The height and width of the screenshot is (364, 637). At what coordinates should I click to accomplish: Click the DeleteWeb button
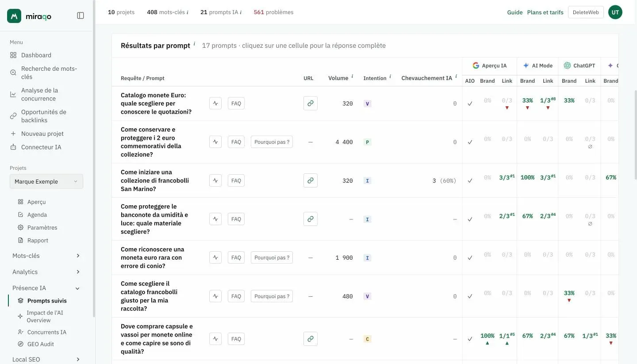(586, 12)
